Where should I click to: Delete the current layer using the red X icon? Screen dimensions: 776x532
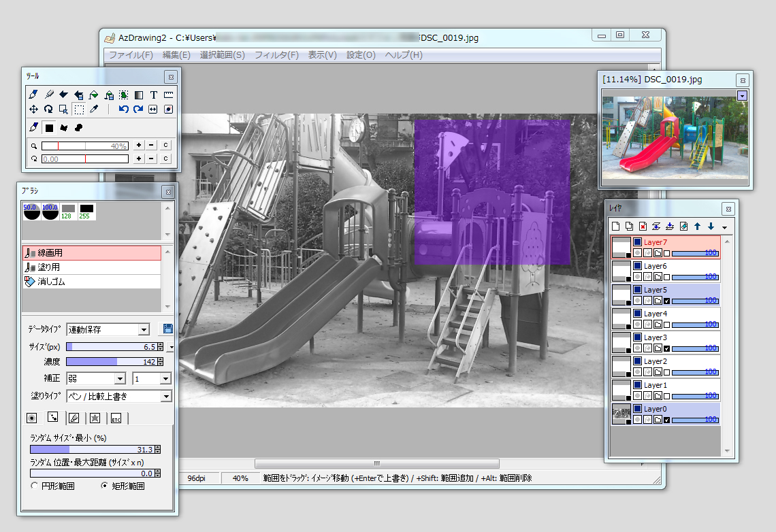coord(642,227)
